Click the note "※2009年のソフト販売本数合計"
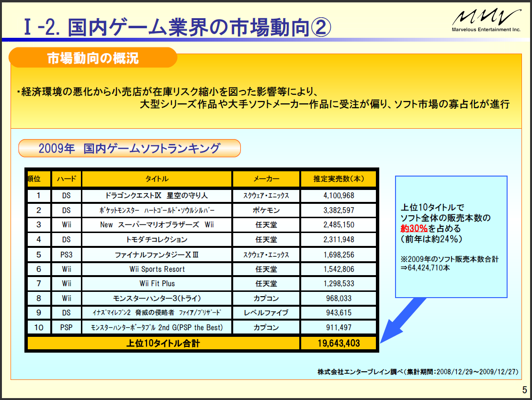Screen dimensions: 532x400 coord(450,259)
